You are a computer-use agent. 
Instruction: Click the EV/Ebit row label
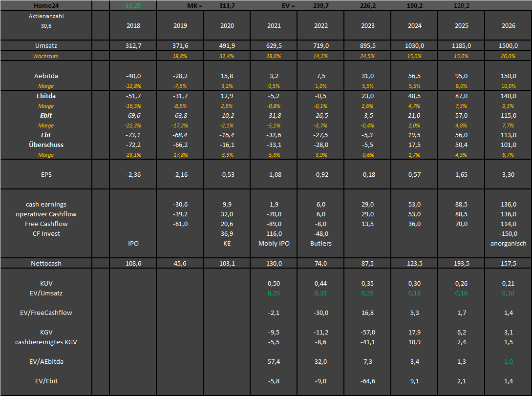(46, 381)
